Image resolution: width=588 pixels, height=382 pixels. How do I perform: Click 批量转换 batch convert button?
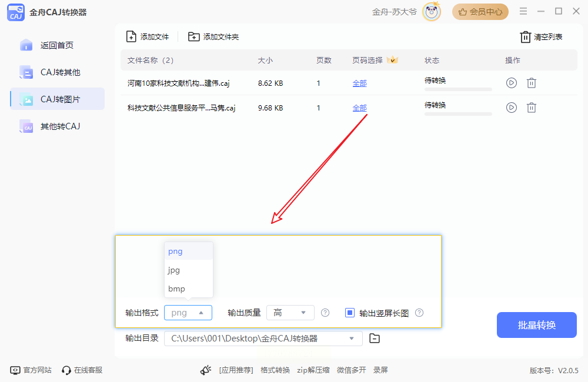[x=537, y=325]
